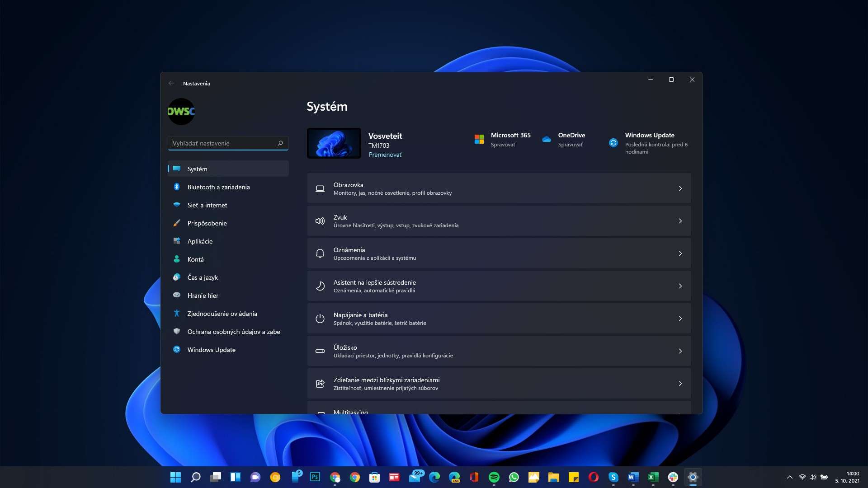Click the Kontá person icon

(x=177, y=259)
